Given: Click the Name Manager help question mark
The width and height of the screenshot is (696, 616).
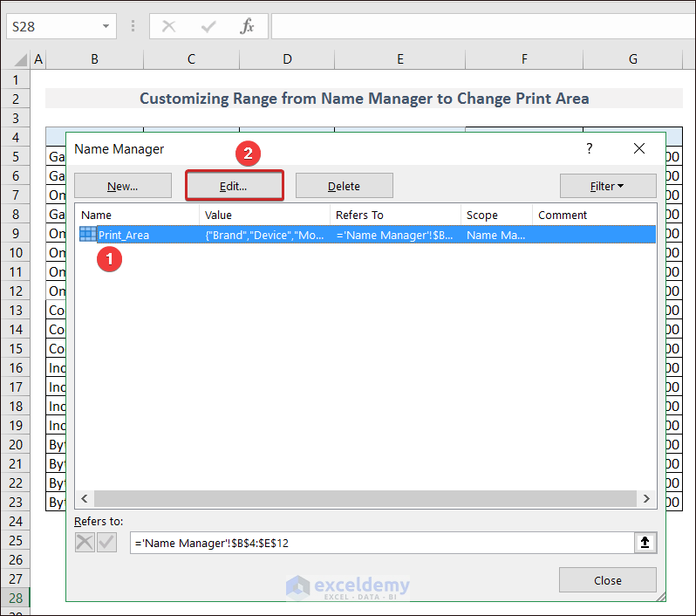Looking at the screenshot, I should 590,149.
